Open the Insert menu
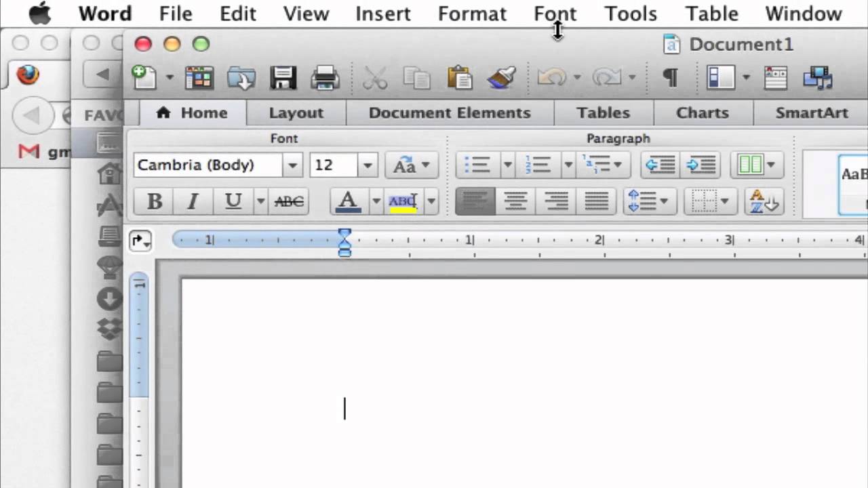The image size is (868, 488). [x=383, y=14]
